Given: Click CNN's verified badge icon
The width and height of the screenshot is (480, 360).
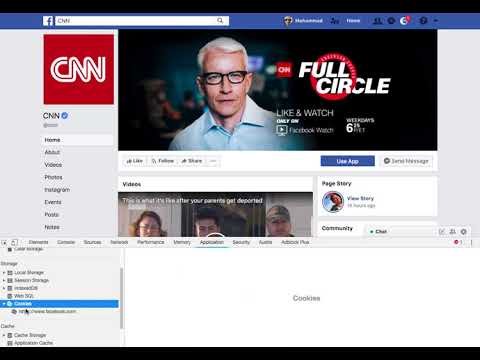Looking at the screenshot, I should 65,116.
